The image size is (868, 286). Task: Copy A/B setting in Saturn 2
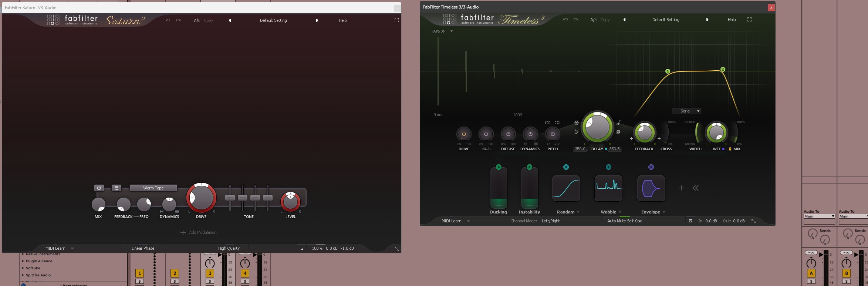tap(209, 20)
